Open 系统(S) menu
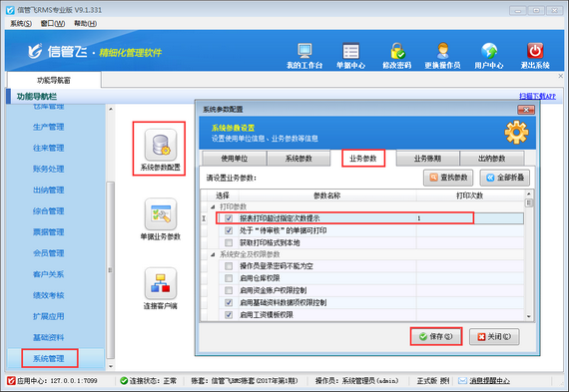The height and width of the screenshot is (392, 569). (x=21, y=24)
